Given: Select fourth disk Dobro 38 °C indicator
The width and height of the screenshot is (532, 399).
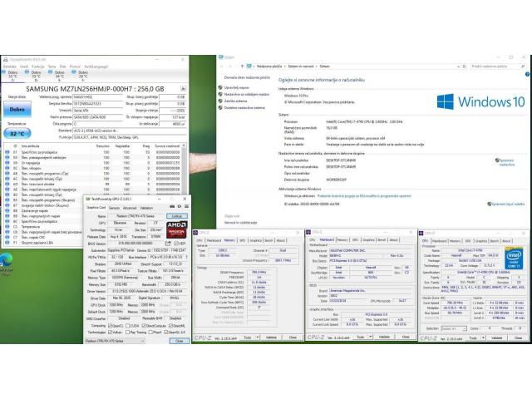Looking at the screenshot, I should 81,76.
